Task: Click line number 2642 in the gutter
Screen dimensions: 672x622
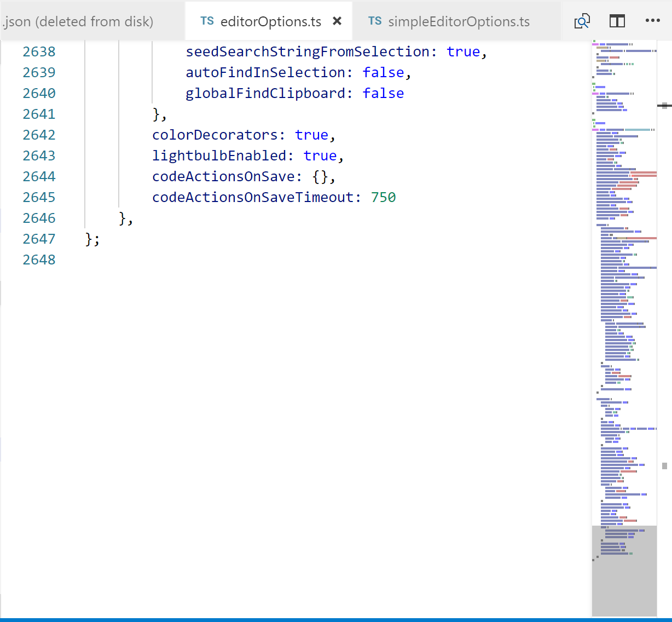Action: click(39, 135)
